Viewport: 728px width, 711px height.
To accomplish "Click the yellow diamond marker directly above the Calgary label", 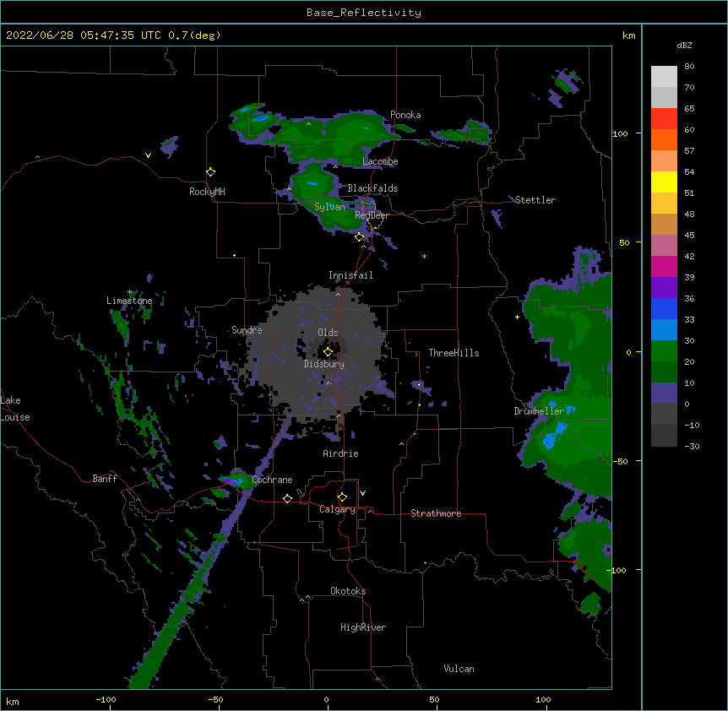I will pyautogui.click(x=342, y=497).
